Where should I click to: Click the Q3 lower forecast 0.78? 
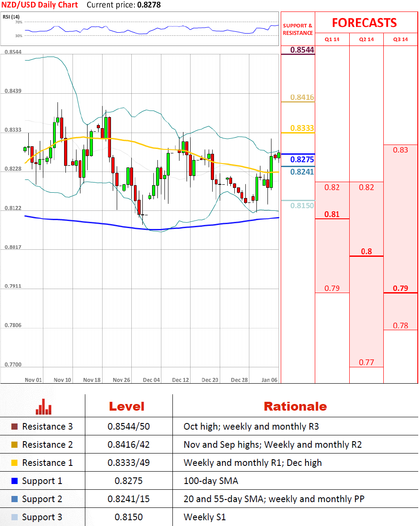(x=401, y=325)
